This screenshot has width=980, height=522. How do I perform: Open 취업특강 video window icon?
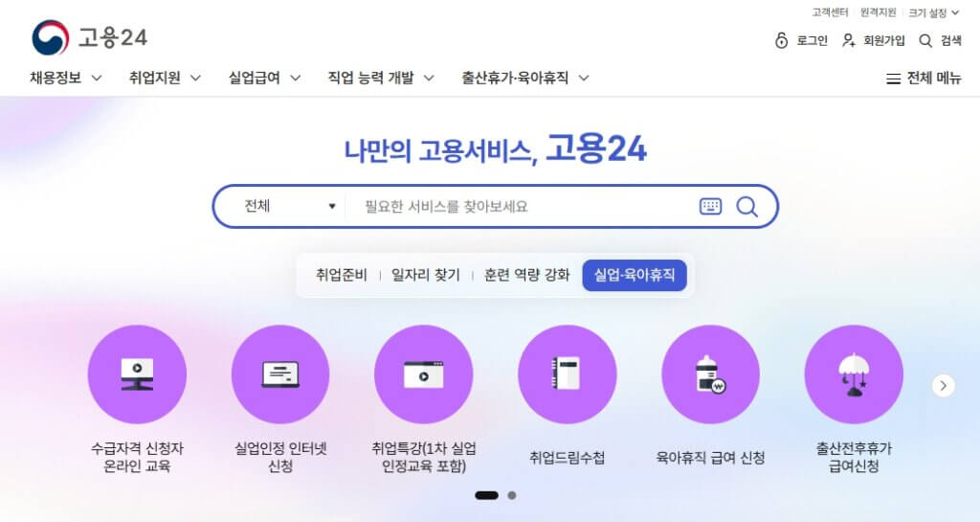(424, 374)
